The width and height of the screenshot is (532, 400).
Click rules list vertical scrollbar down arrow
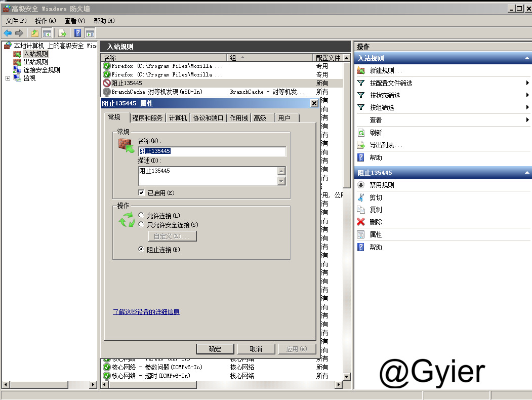point(346,376)
